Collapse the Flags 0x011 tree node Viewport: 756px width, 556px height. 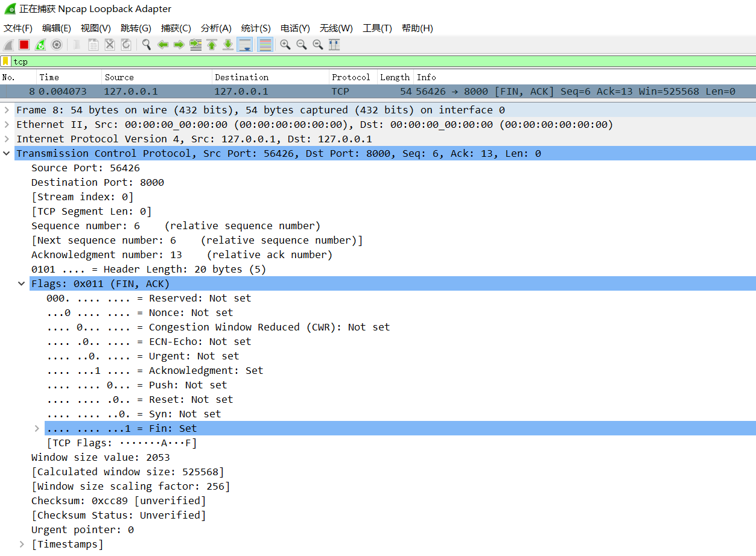22,283
